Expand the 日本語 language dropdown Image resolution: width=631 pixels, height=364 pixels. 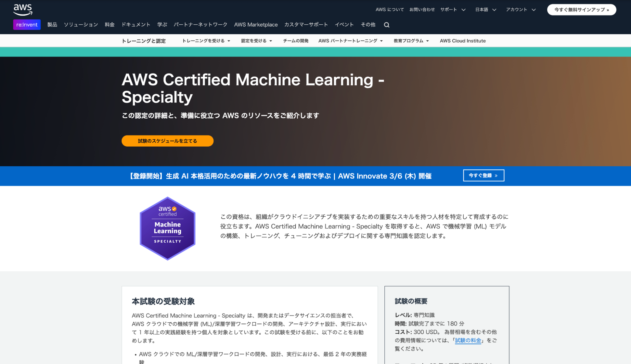[486, 9]
